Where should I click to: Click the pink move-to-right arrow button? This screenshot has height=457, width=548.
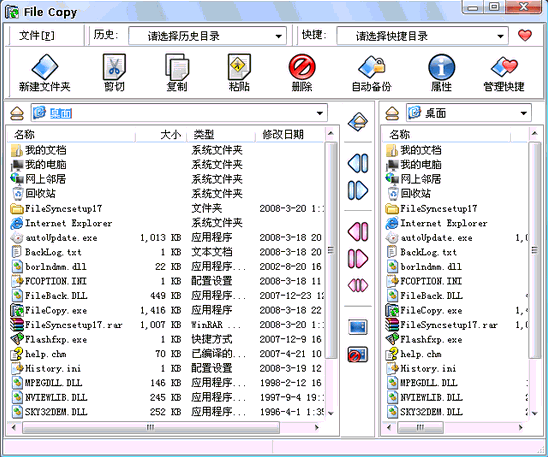(x=358, y=259)
